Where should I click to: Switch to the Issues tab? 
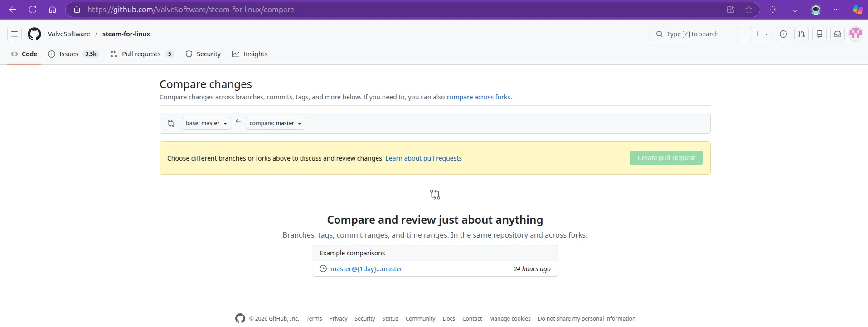(x=73, y=54)
